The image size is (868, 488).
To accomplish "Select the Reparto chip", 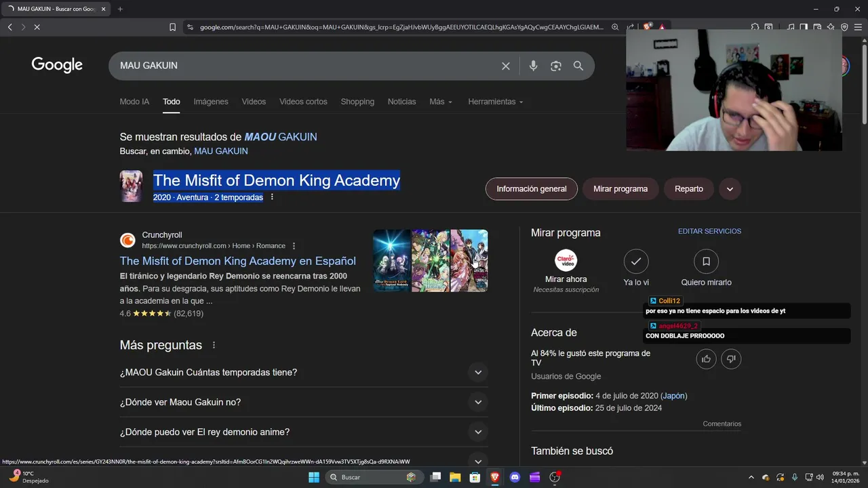I will (x=689, y=189).
